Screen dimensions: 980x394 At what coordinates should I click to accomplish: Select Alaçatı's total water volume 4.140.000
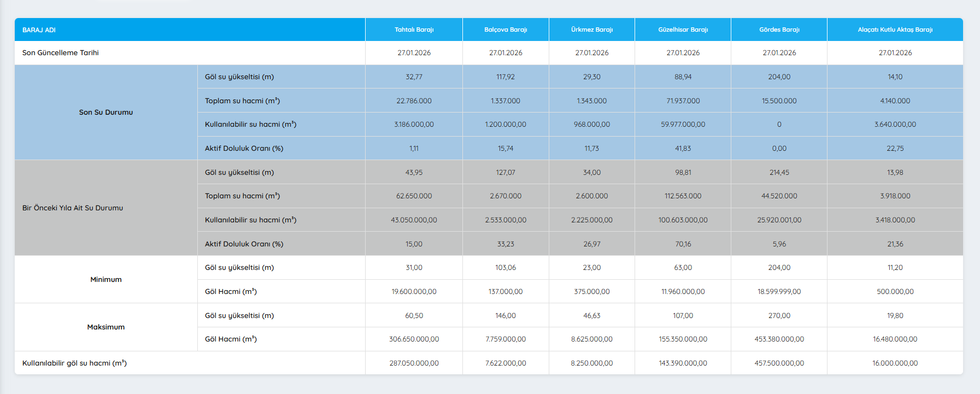tap(895, 101)
